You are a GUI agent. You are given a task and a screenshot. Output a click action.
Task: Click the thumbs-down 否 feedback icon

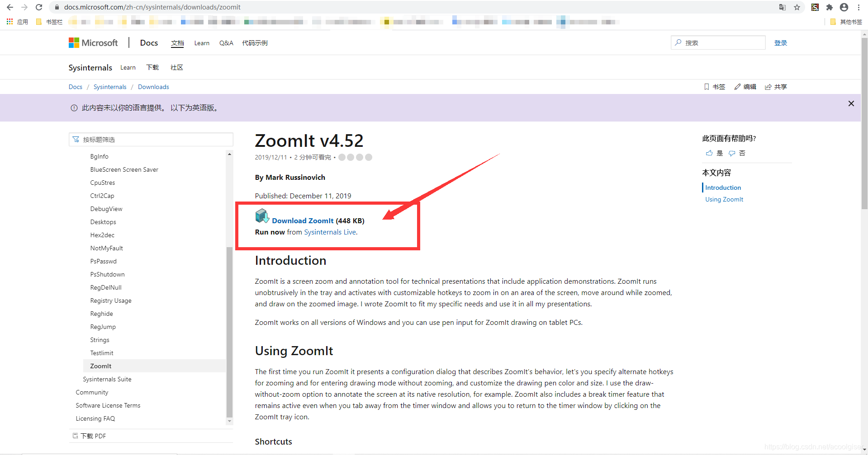[x=732, y=153]
